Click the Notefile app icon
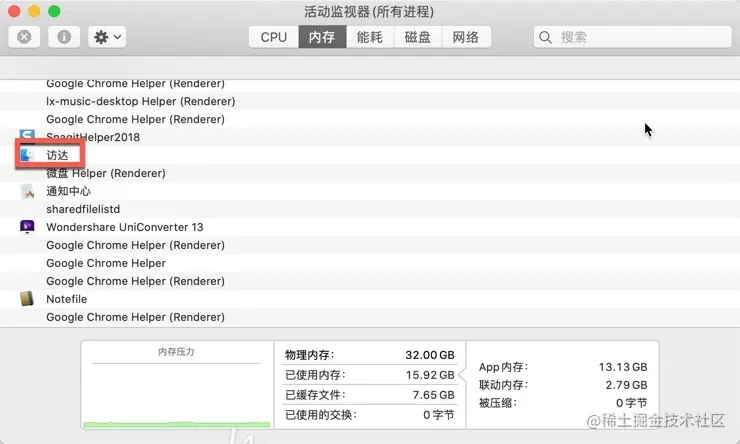Screen dimensions: 740x444 pos(27,299)
